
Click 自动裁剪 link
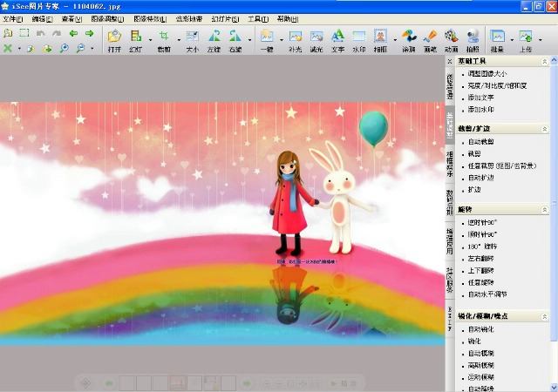tap(480, 142)
